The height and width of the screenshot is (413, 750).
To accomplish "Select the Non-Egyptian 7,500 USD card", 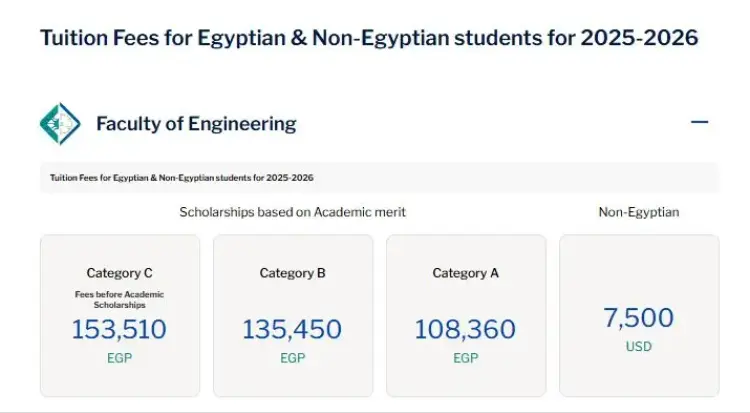I will point(639,315).
